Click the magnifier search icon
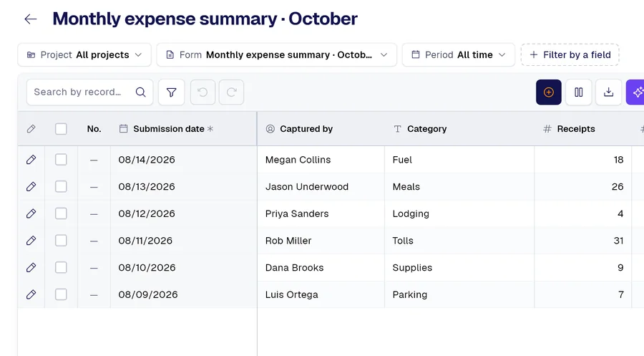Screen dimensions: 644x356 tap(140, 92)
